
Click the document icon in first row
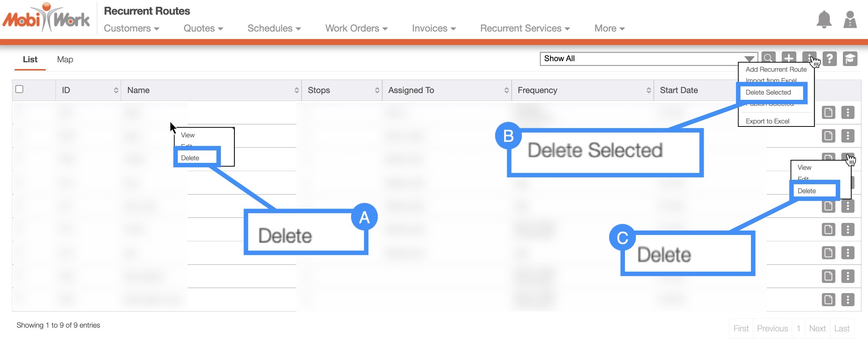[x=828, y=113]
